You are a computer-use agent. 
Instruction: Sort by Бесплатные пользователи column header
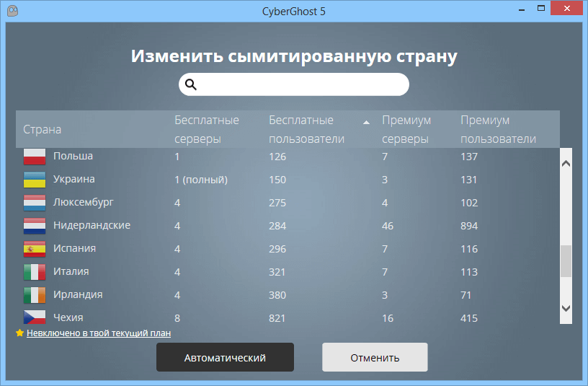tap(306, 129)
